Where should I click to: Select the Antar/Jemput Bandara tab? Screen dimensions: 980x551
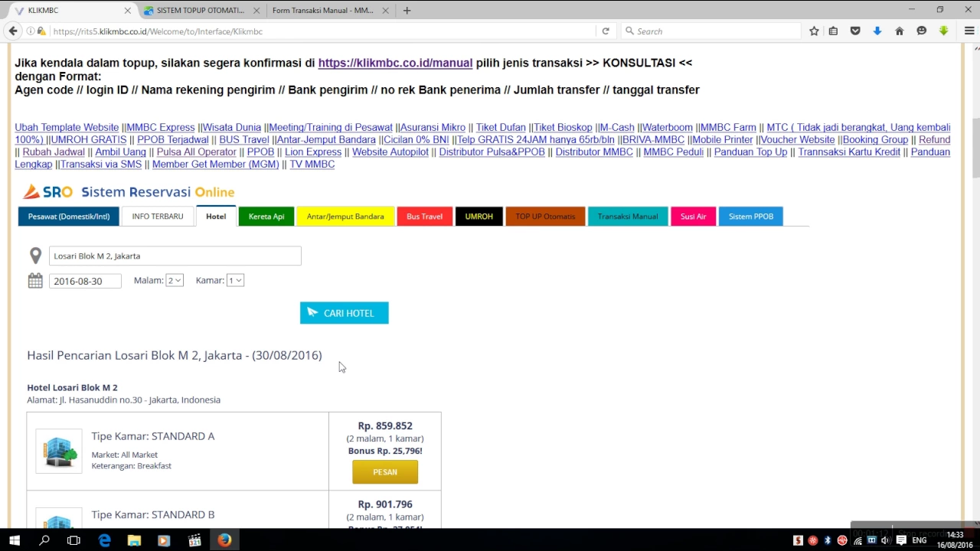click(345, 217)
